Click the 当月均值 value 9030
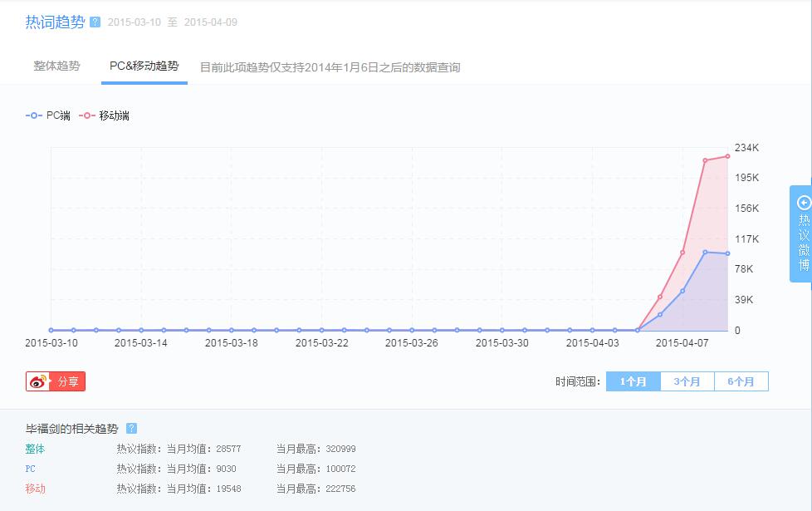 pos(227,469)
